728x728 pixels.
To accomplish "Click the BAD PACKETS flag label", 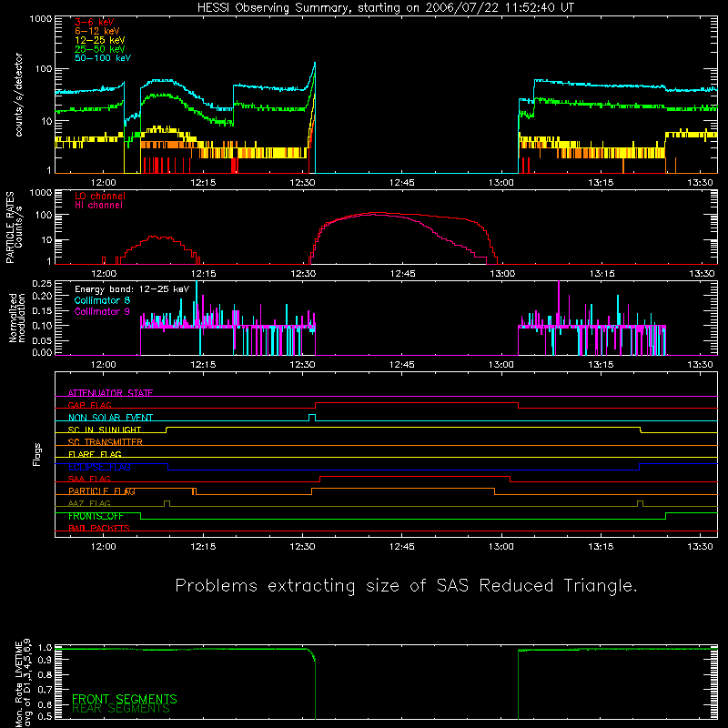I will (x=99, y=528).
